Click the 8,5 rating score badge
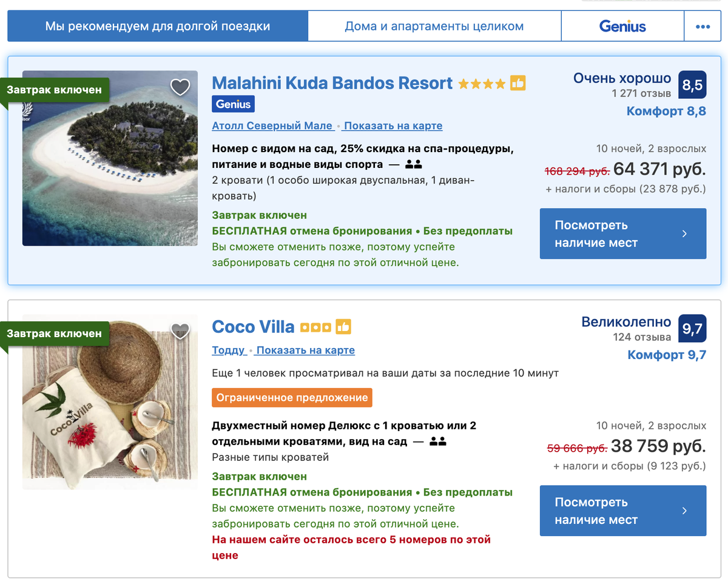 [692, 85]
